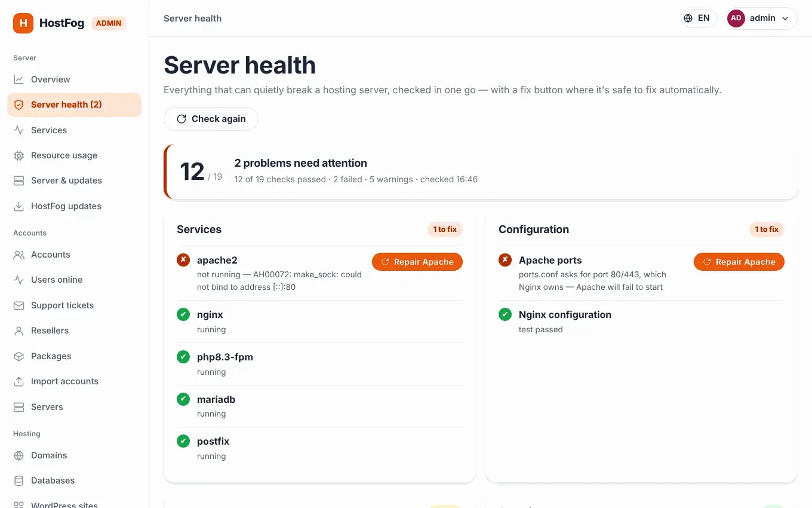Click the refresh icon in Check again button
Image resolution: width=812 pixels, height=508 pixels.
(182, 119)
